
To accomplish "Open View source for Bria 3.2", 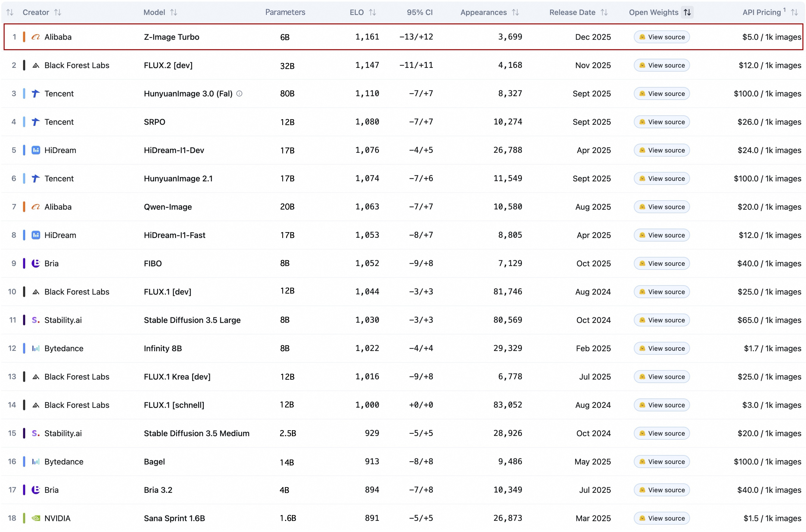I will 662,490.
